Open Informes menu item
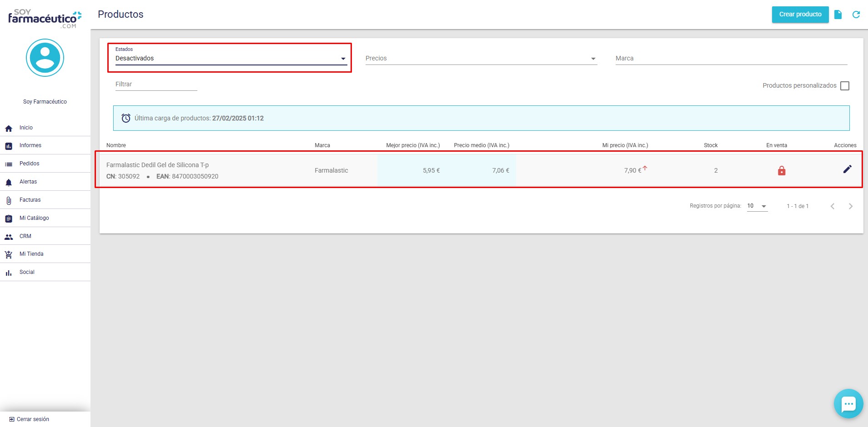This screenshot has width=868, height=427. click(45, 145)
